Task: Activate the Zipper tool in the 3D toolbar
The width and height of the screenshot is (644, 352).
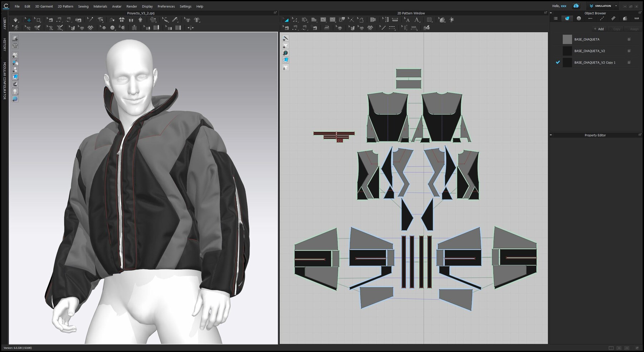Action: [x=134, y=28]
